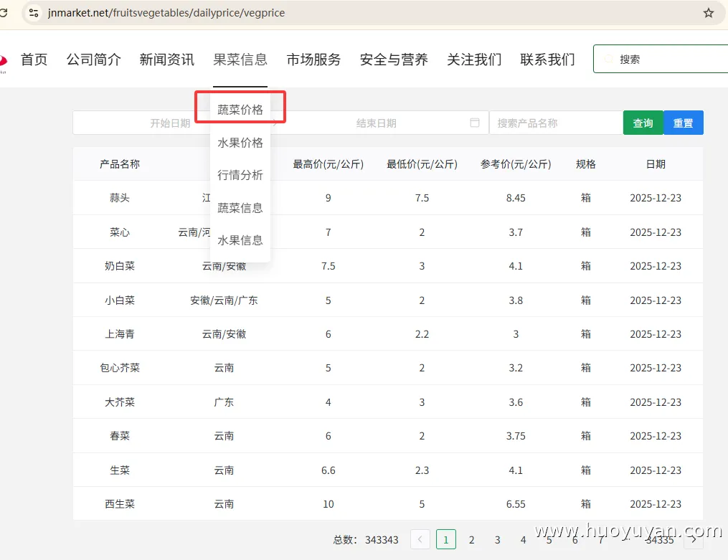Click origin 广东 in 大芥菜 row

pyautogui.click(x=224, y=402)
